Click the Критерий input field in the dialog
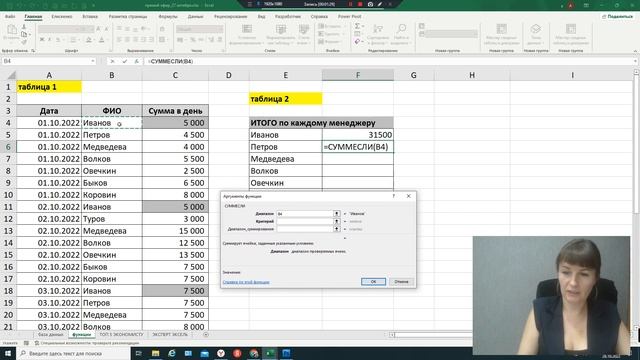This screenshot has height=360, width=640. pos(305,221)
